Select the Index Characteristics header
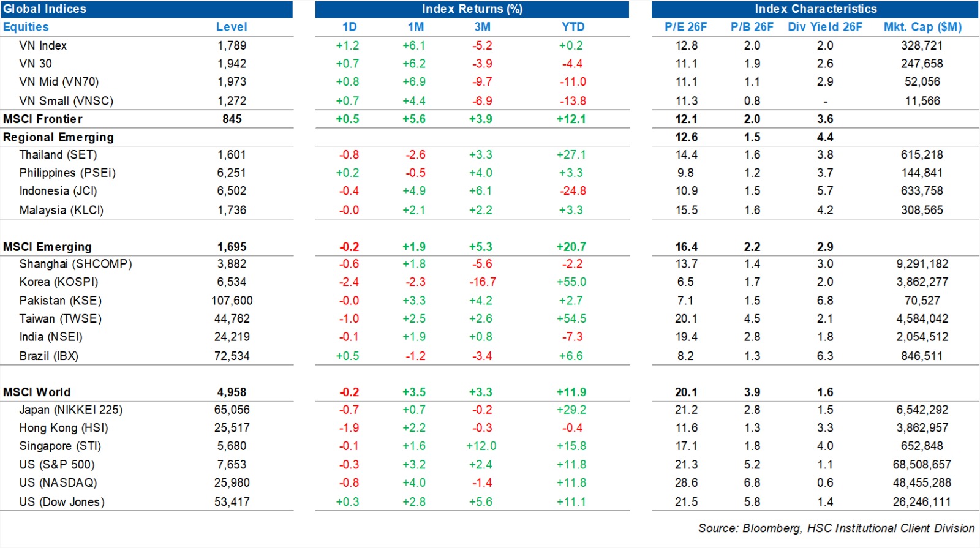Image resolution: width=980 pixels, height=548 pixels. [815, 9]
